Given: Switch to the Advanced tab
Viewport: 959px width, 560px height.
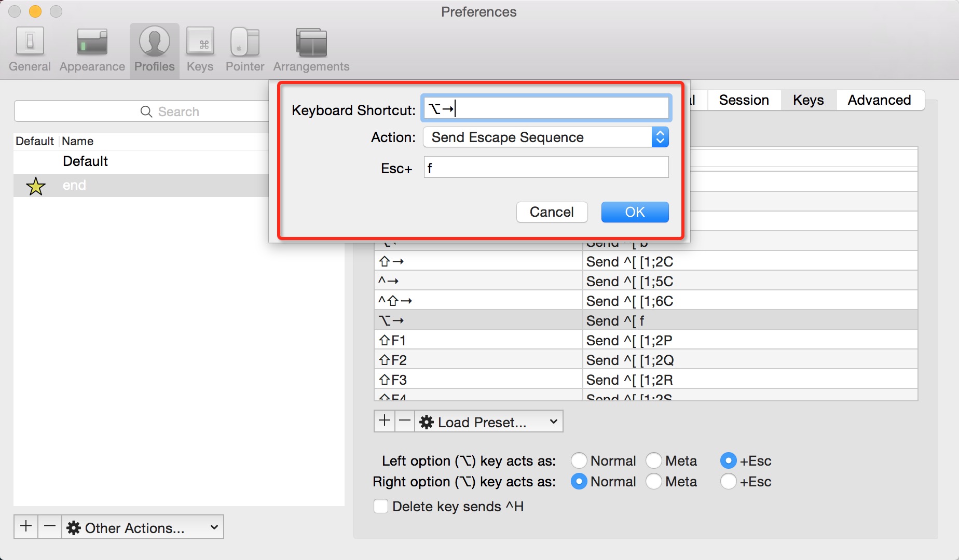Looking at the screenshot, I should pyautogui.click(x=879, y=100).
